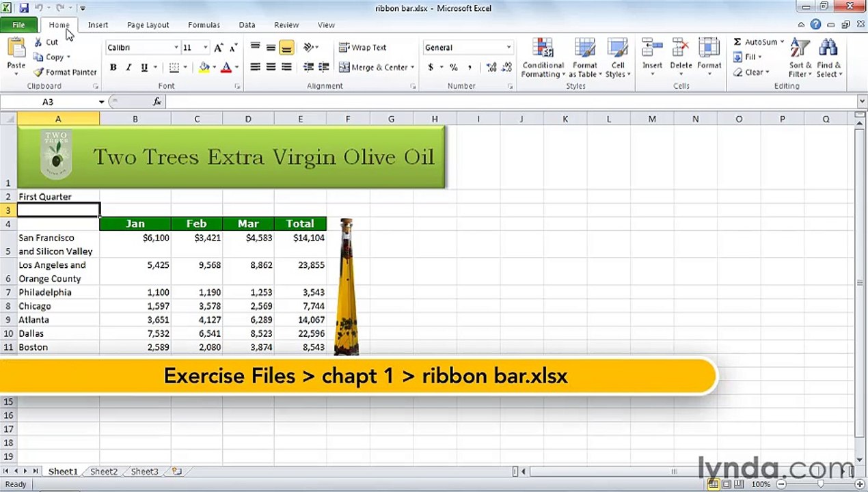Select cell containing San Francisco and Silicon Valley
The width and height of the screenshot is (868, 492).
pos(58,245)
